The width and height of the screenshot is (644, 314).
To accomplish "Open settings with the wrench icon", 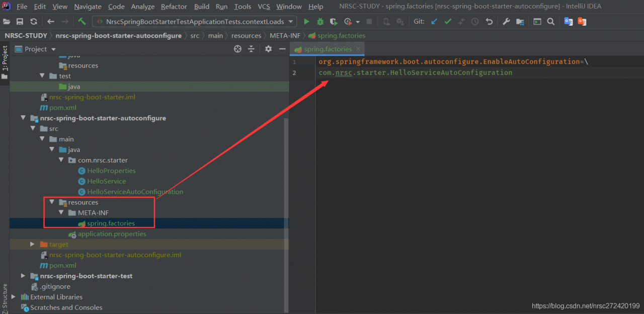I will point(506,22).
